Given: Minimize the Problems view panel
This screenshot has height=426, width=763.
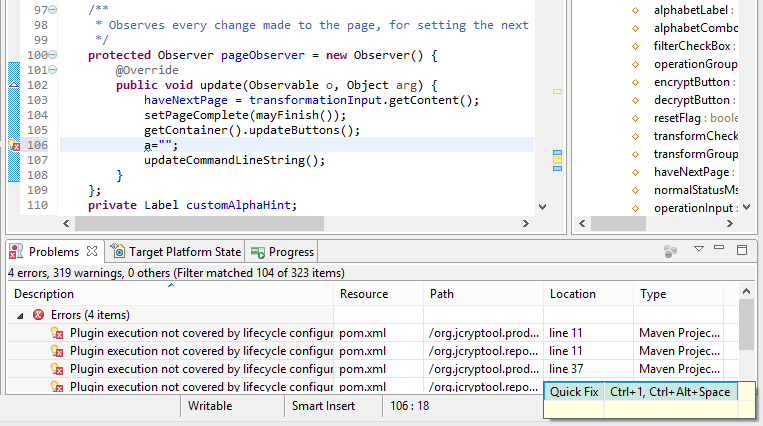Looking at the screenshot, I should click(719, 248).
